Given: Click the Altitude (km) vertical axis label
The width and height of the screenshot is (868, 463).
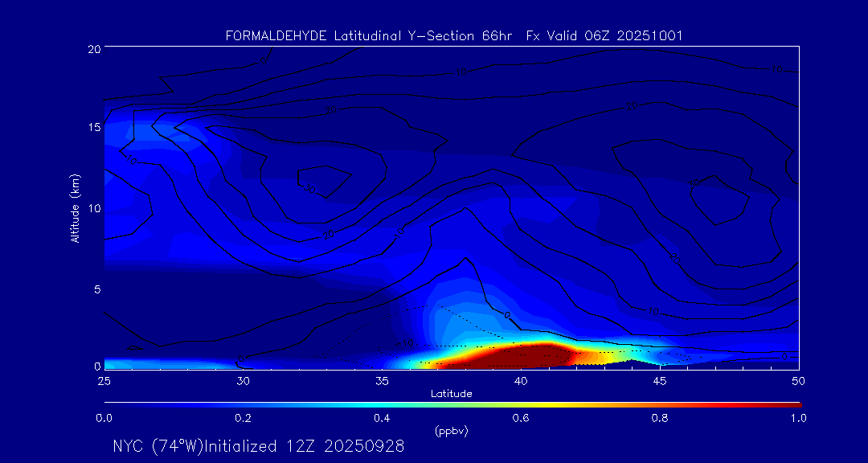Looking at the screenshot, I should coord(75,207).
